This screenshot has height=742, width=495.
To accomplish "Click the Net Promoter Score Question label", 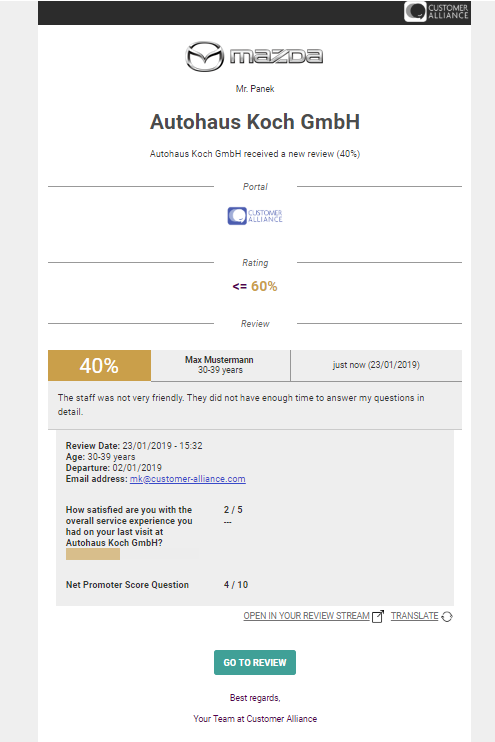I will point(127,585).
